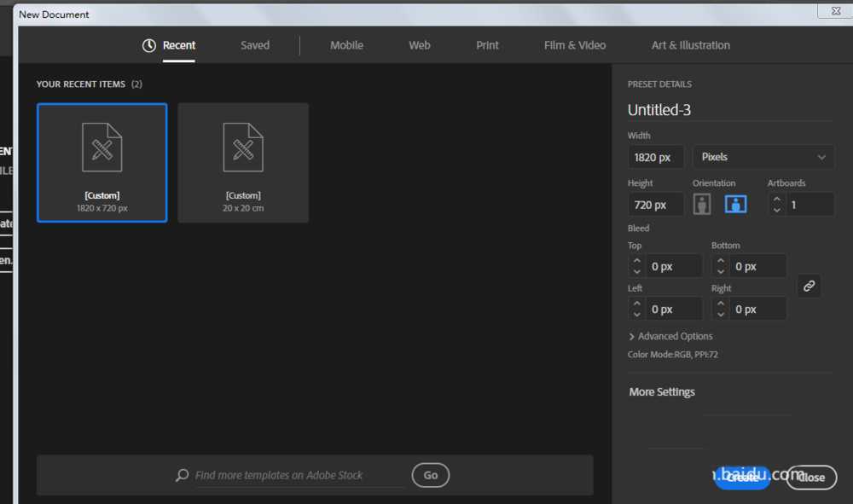Image resolution: width=853 pixels, height=504 pixels.
Task: Decrease the Top bleed value
Action: pos(637,271)
